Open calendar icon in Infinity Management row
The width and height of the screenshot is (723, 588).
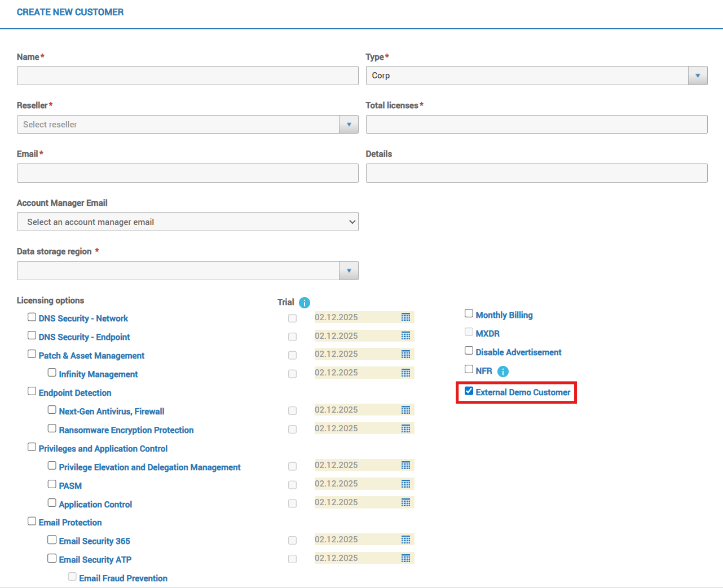405,373
